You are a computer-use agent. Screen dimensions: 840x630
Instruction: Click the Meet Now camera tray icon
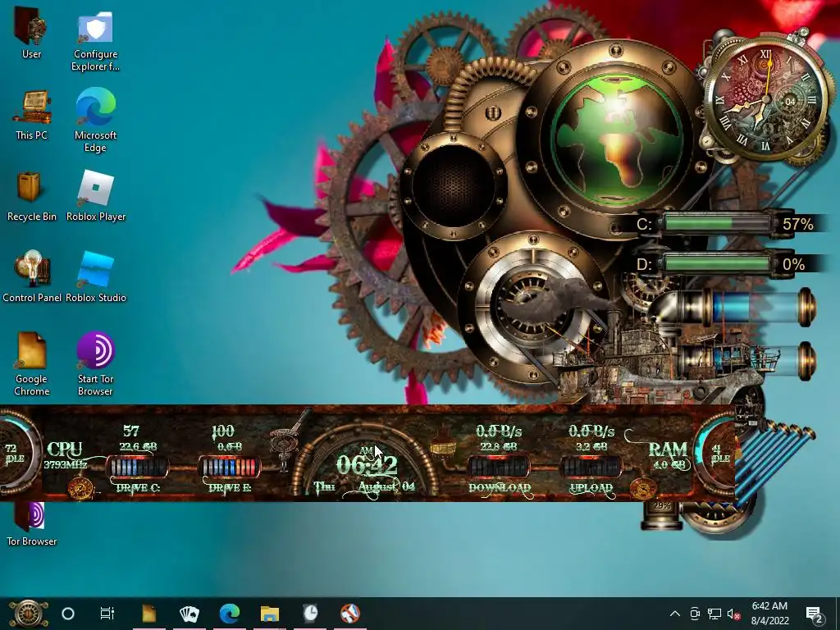tap(695, 614)
